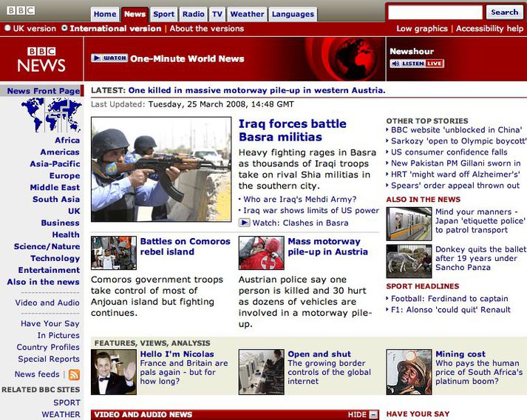Go to Business section in sidebar

[60, 223]
